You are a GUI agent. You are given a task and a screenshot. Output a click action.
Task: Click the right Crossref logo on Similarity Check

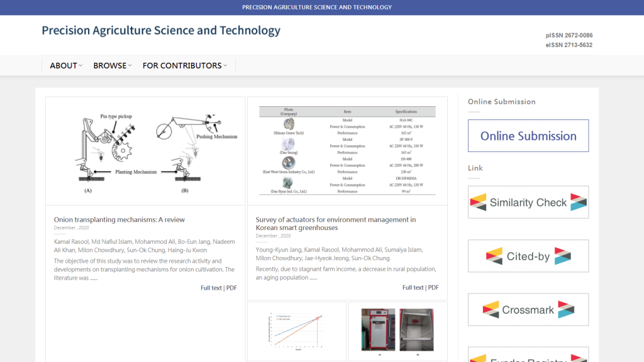pos(579,202)
